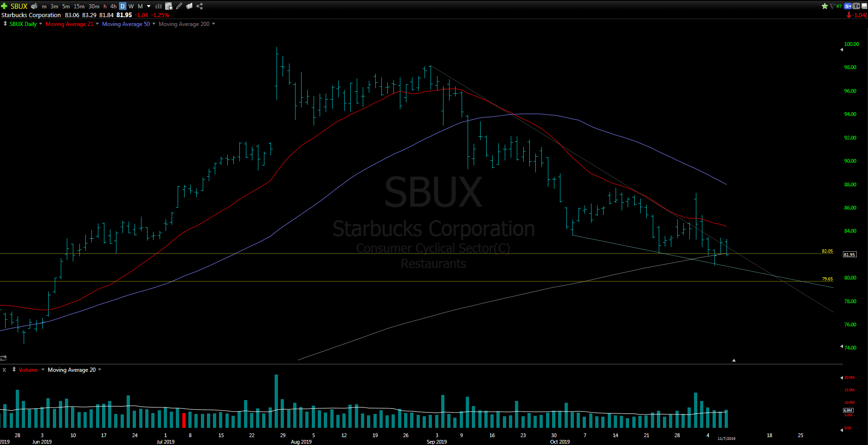Expand the Moving Average 20 dropdown arrow
The height and width of the screenshot is (445, 868).
pos(100,369)
